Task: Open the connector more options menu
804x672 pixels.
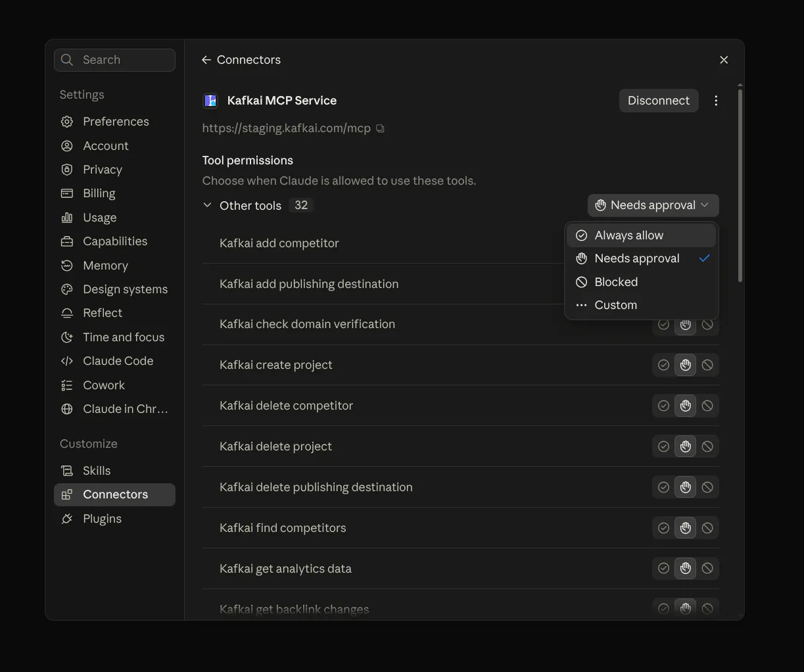Action: 716,101
